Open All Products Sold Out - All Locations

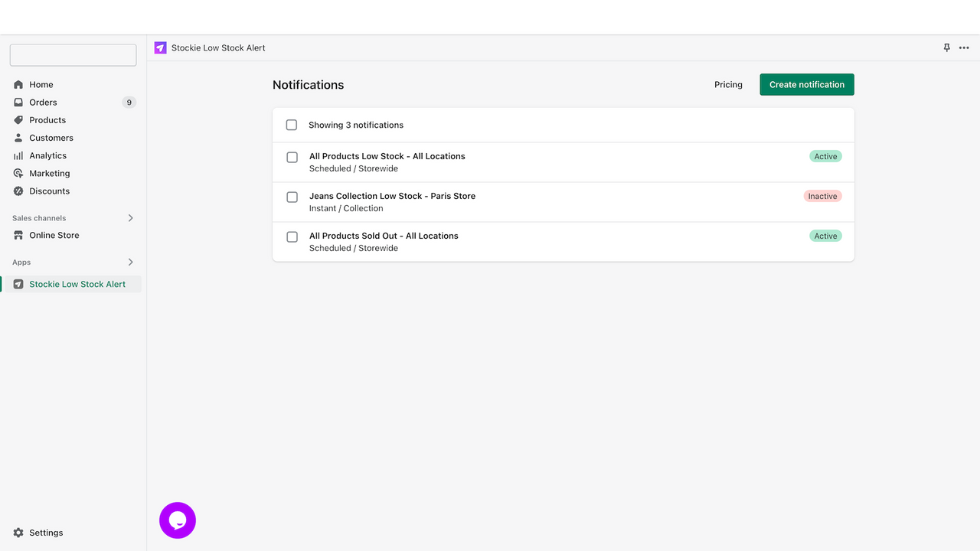(384, 236)
